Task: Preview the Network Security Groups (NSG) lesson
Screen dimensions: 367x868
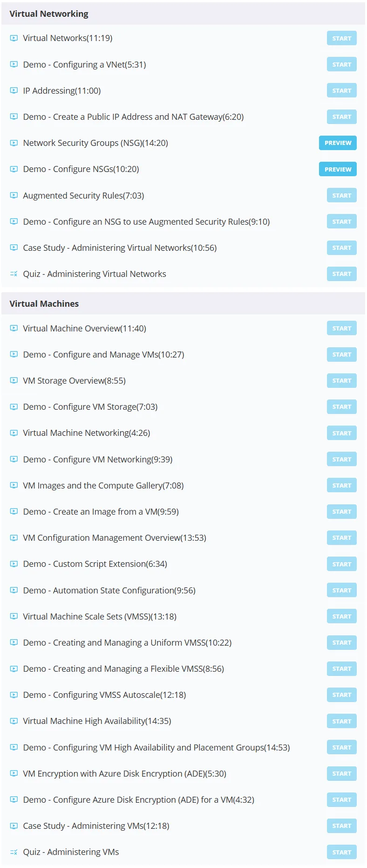Action: (x=338, y=143)
